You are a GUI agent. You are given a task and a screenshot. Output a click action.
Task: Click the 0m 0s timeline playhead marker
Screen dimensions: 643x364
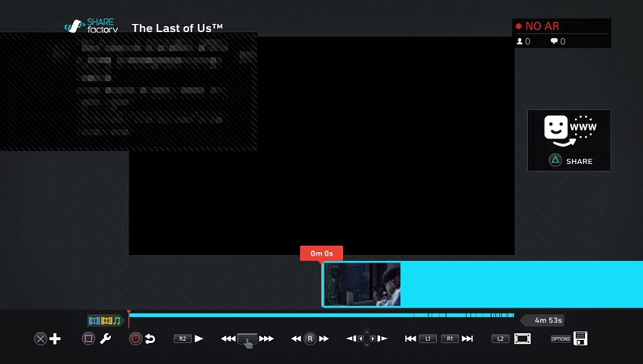321,253
